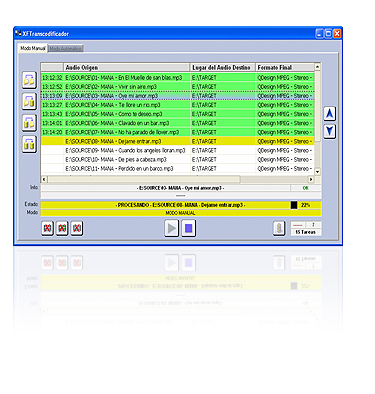
Task: Select row '11- MANA - Perdido en un barco.mp3'
Action: [x=177, y=168]
